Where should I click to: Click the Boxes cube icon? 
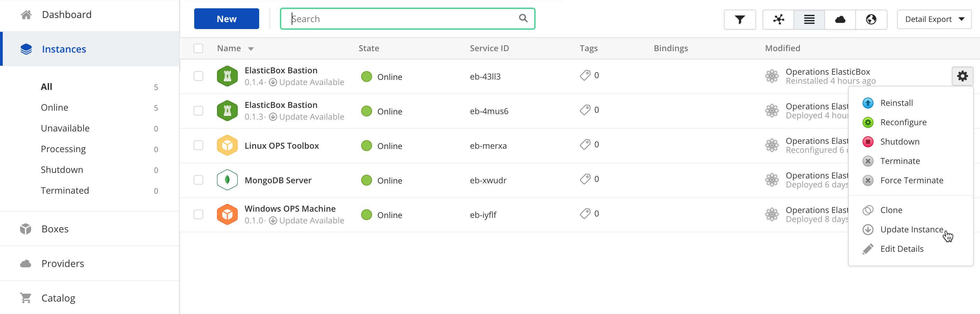26,229
